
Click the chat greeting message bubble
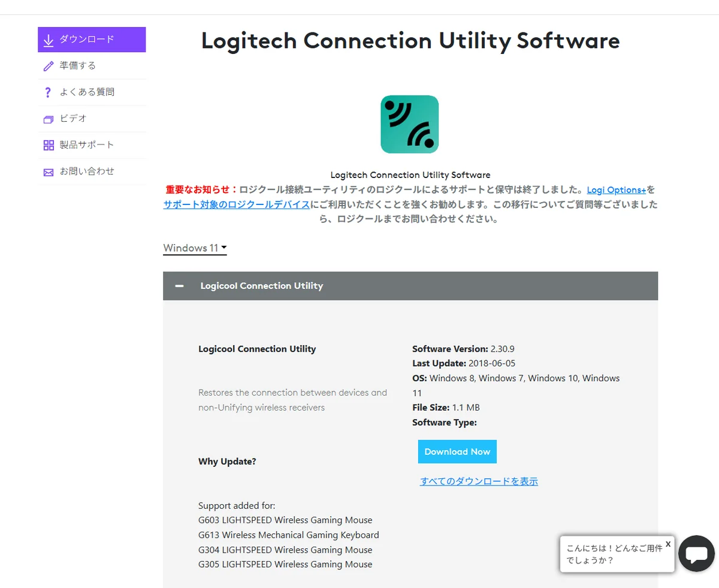pyautogui.click(x=614, y=554)
